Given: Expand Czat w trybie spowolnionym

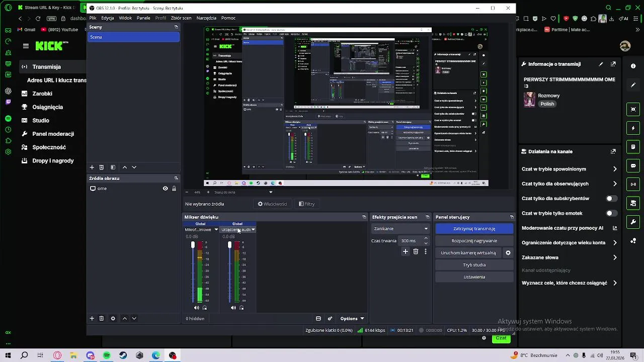Looking at the screenshot, I should pos(615,169).
